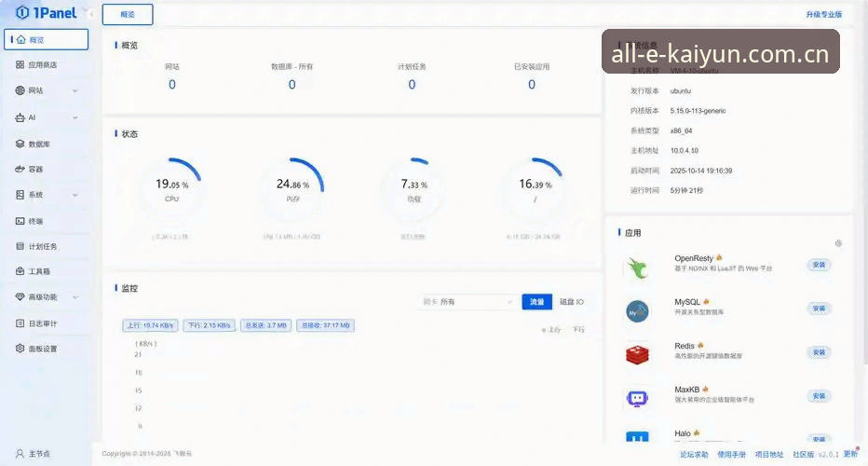868x466 pixels.
Task: Open the App Store (应用商店) sidebar icon
Action: pyautogui.click(x=20, y=65)
